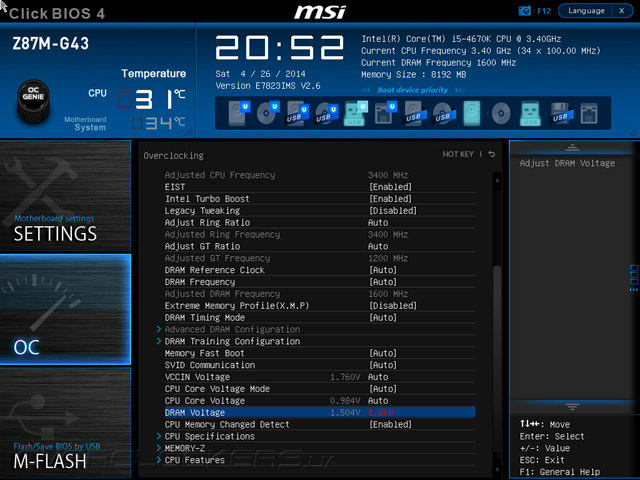This screenshot has height=480, width=640.
Task: Edit the VCCIN Voltage Auto value
Action: 378,377
